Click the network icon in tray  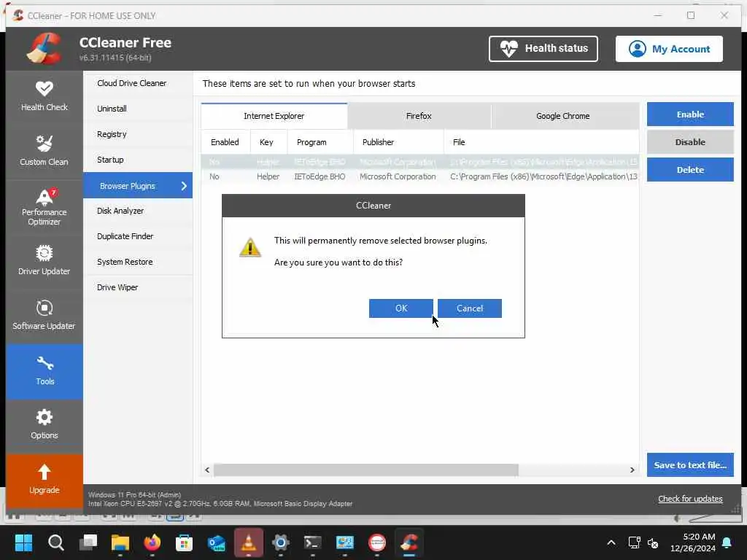click(634, 542)
